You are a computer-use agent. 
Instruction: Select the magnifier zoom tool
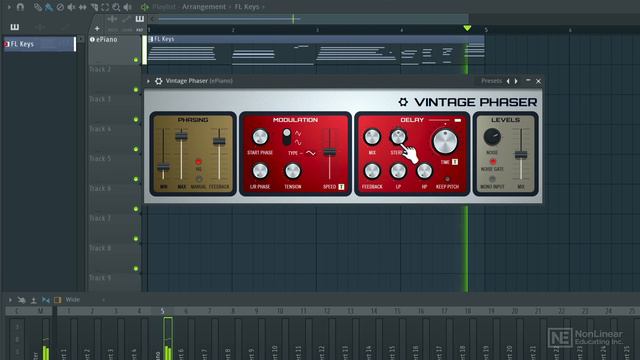click(116, 7)
